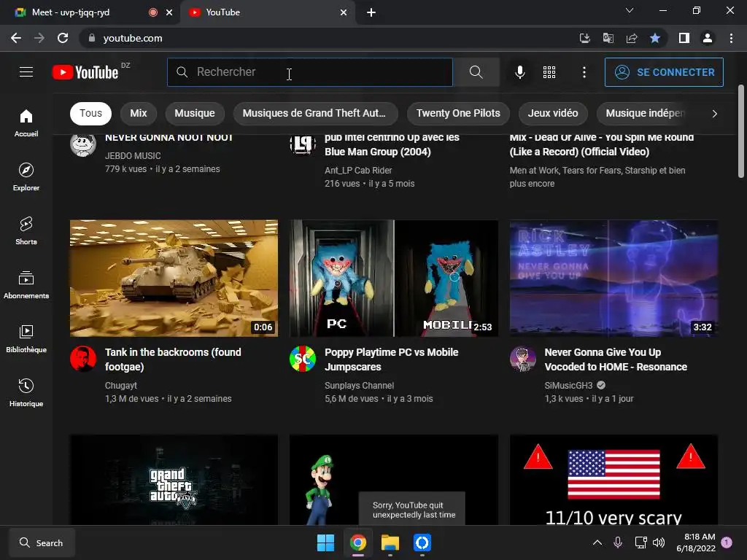
Task: Open the SiMusicGH3 channel avatar
Action: 522,359
